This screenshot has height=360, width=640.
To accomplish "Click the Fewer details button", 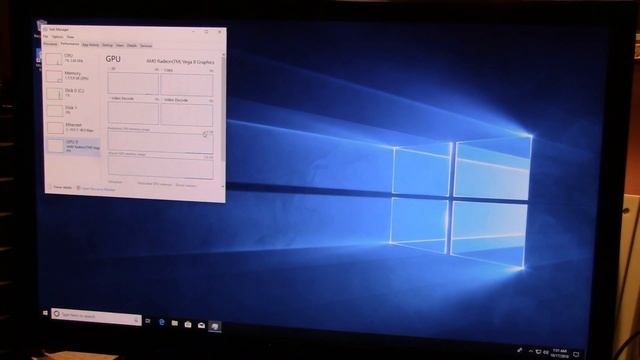I will tap(61, 187).
